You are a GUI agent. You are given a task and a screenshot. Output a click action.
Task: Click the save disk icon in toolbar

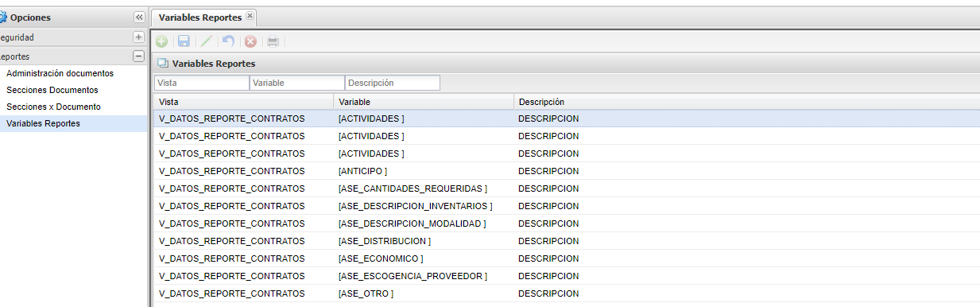click(184, 41)
